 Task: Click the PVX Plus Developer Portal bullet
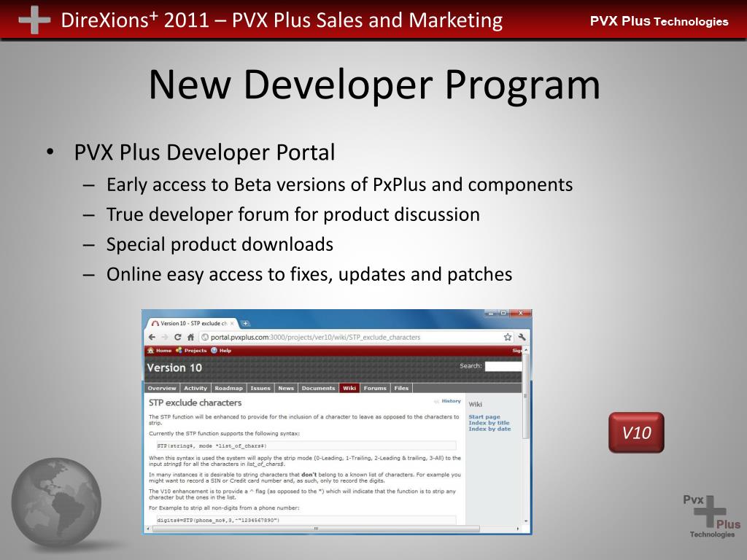pyautogui.click(x=204, y=153)
